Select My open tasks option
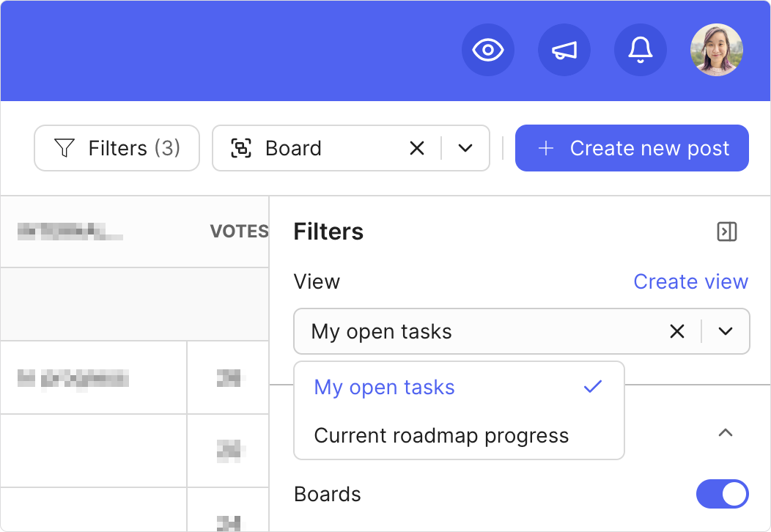This screenshot has height=532, width=771. pos(384,388)
